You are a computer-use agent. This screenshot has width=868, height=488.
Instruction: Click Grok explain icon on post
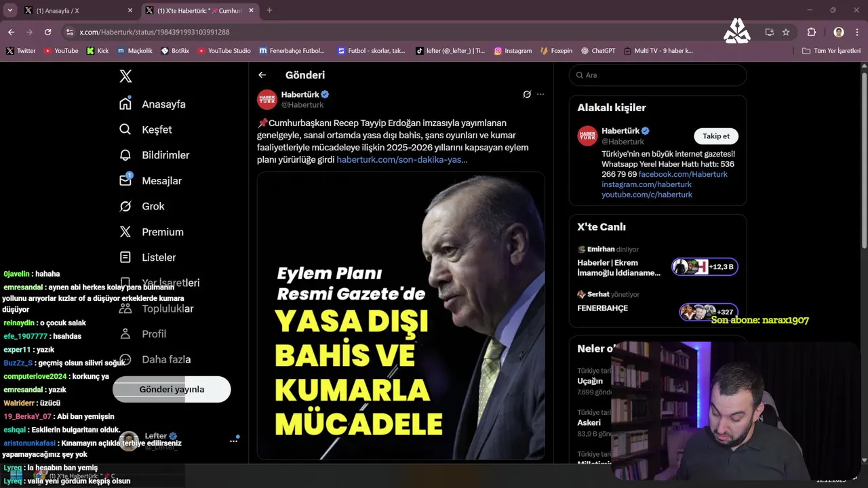point(527,94)
